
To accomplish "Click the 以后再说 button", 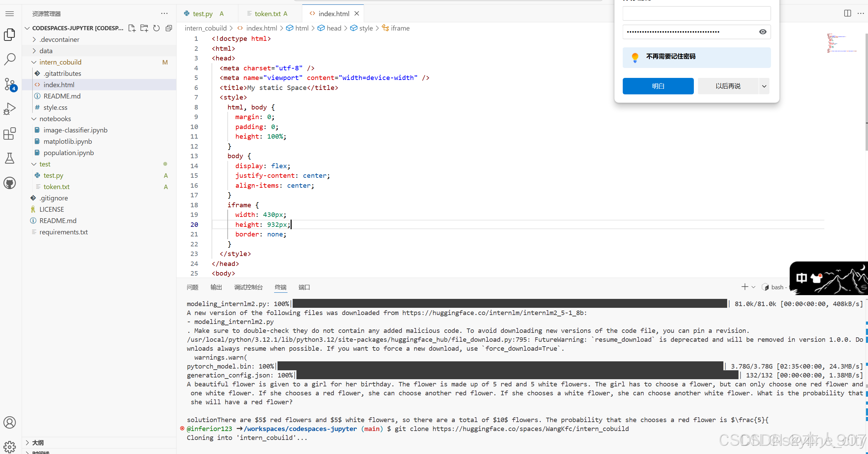I will click(728, 86).
